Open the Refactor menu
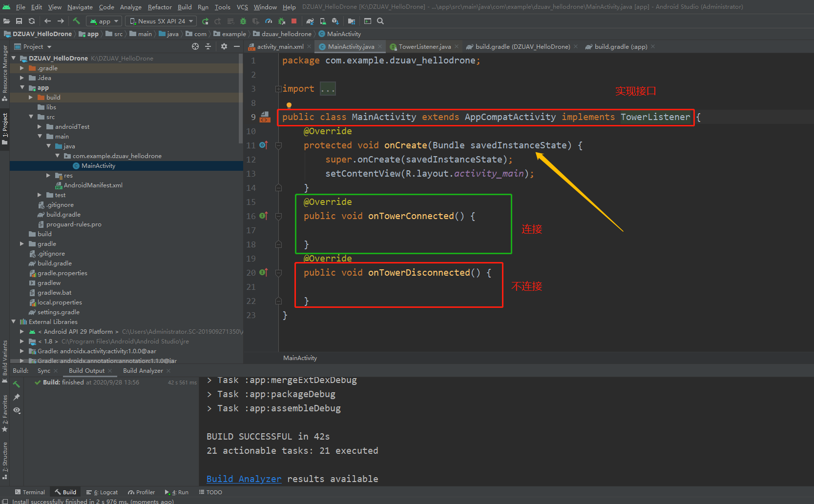Image resolution: width=814 pixels, height=504 pixels. coord(160,7)
